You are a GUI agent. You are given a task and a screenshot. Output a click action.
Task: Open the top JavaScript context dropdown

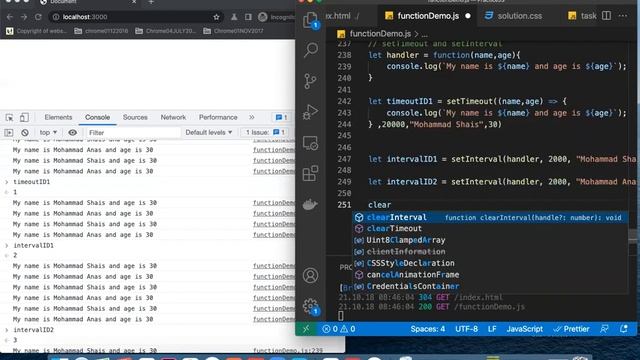click(49, 133)
